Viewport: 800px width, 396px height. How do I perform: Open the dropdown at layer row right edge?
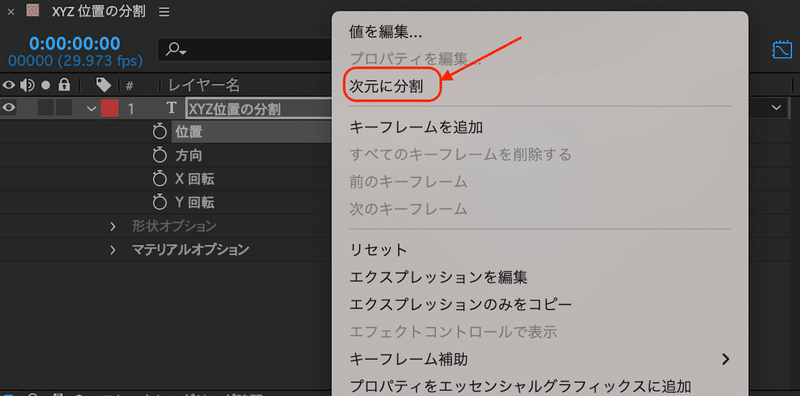click(x=777, y=108)
